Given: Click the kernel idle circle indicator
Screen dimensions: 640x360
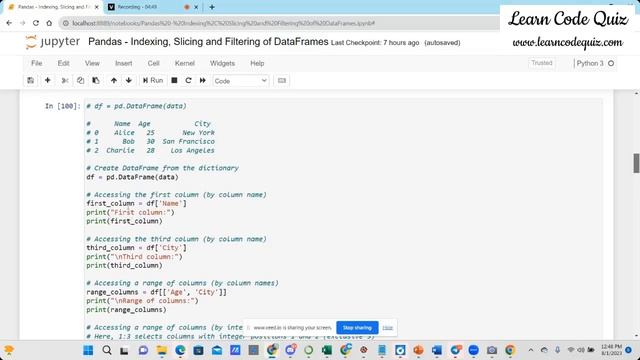Looking at the screenshot, I should point(611,63).
